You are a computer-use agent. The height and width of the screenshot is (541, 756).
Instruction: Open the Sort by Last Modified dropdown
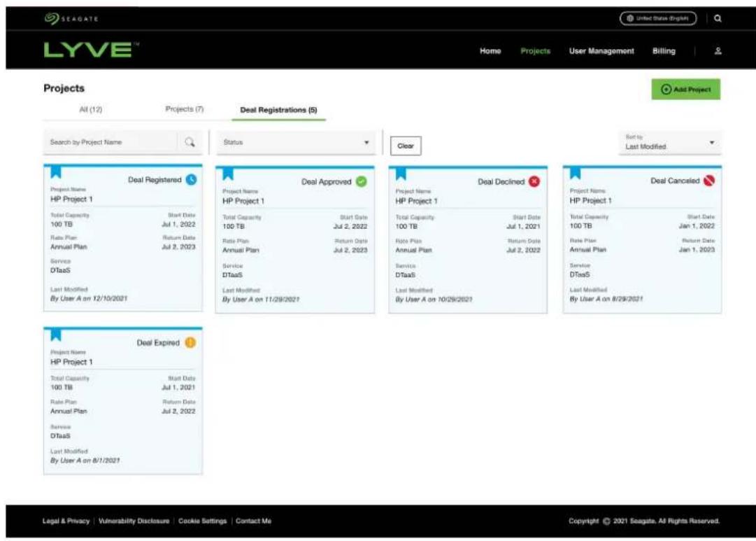pos(670,142)
